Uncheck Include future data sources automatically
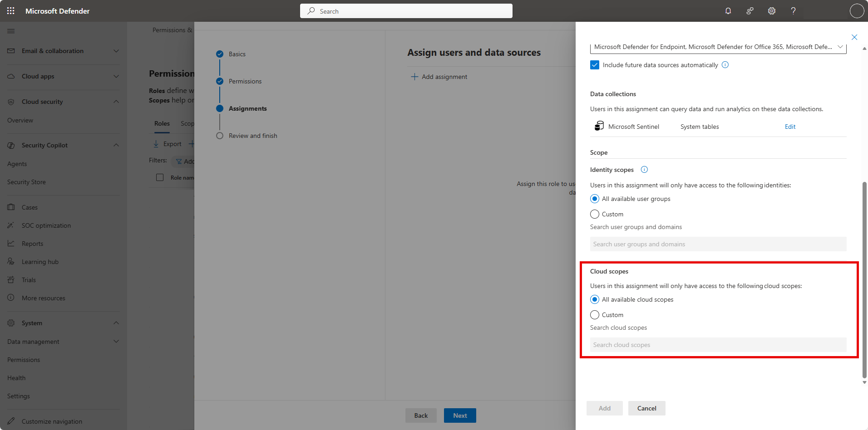868x430 pixels. (595, 65)
